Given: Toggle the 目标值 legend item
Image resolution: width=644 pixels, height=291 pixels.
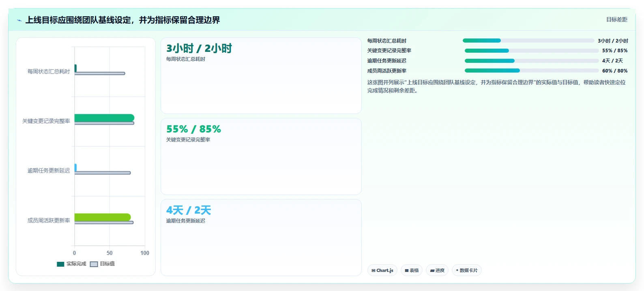Looking at the screenshot, I should click(102, 264).
